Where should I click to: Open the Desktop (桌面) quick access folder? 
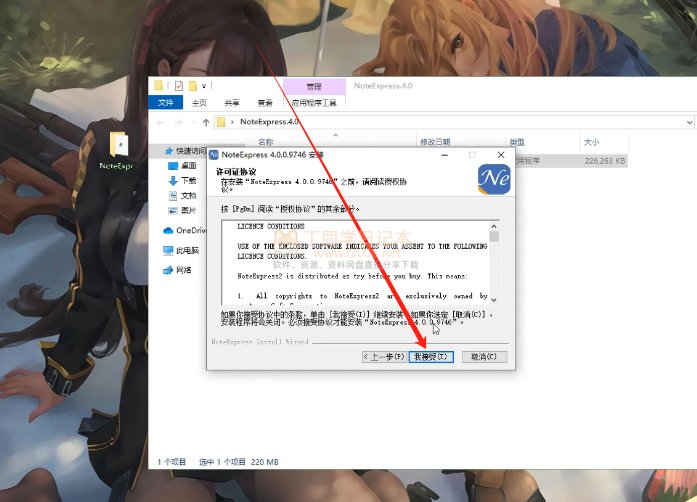click(x=187, y=165)
